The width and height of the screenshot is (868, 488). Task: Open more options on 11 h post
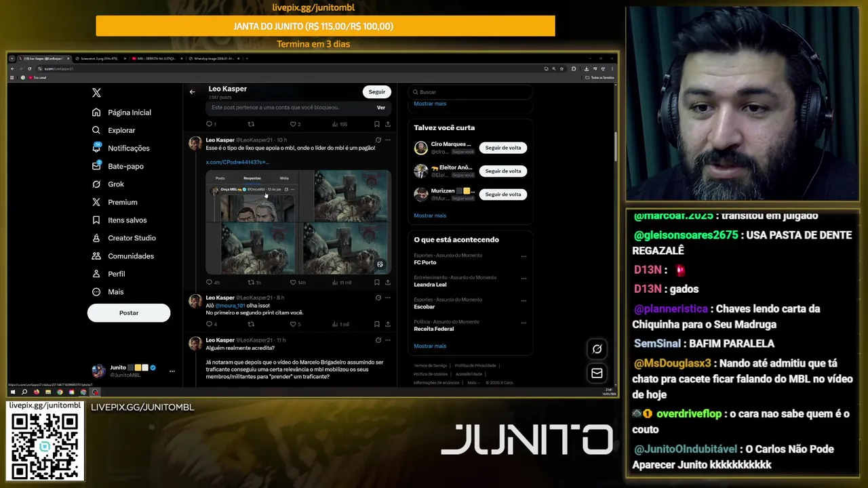click(388, 340)
